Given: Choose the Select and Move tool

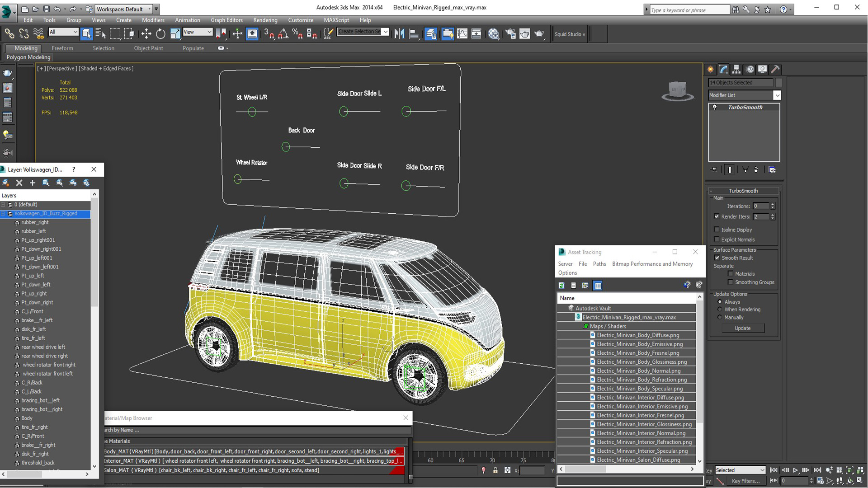Looking at the screenshot, I should coord(146,33).
